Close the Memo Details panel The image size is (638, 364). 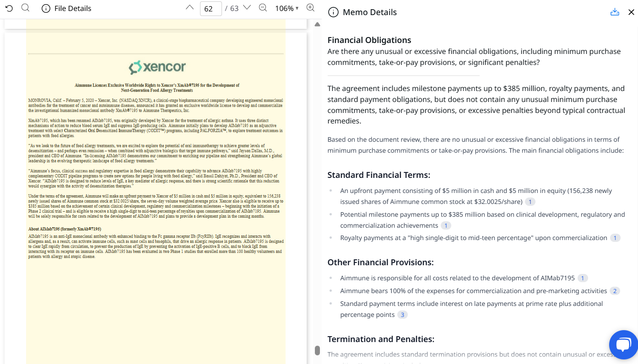click(631, 12)
